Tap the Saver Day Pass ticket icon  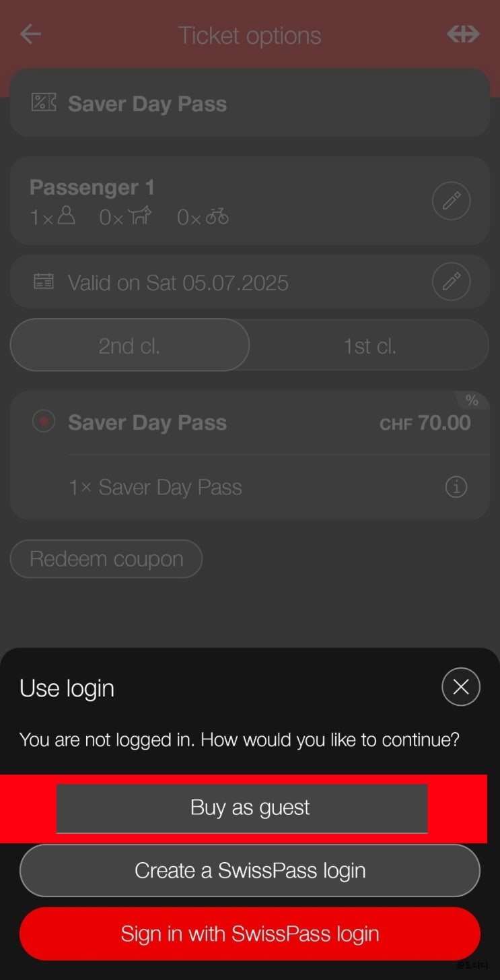click(x=44, y=103)
